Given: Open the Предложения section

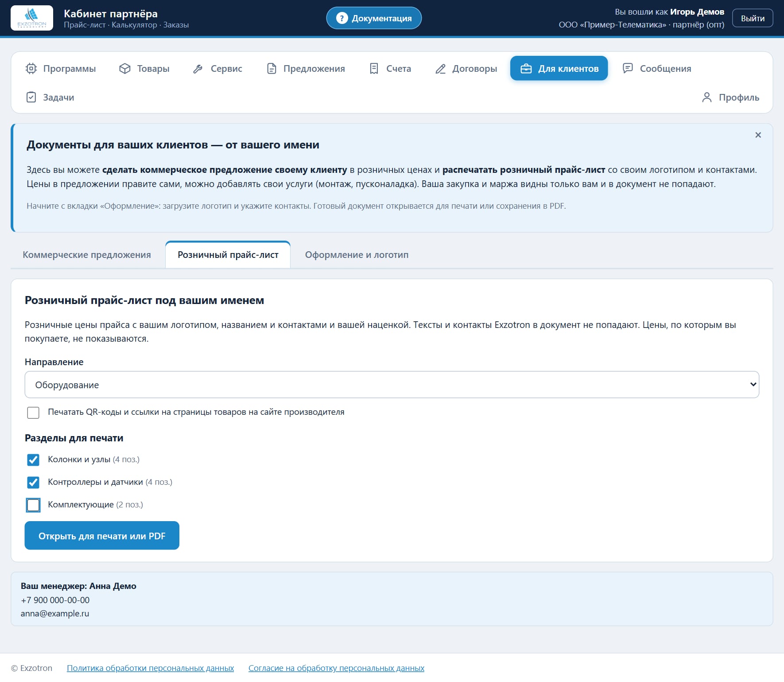Looking at the screenshot, I should [x=306, y=69].
